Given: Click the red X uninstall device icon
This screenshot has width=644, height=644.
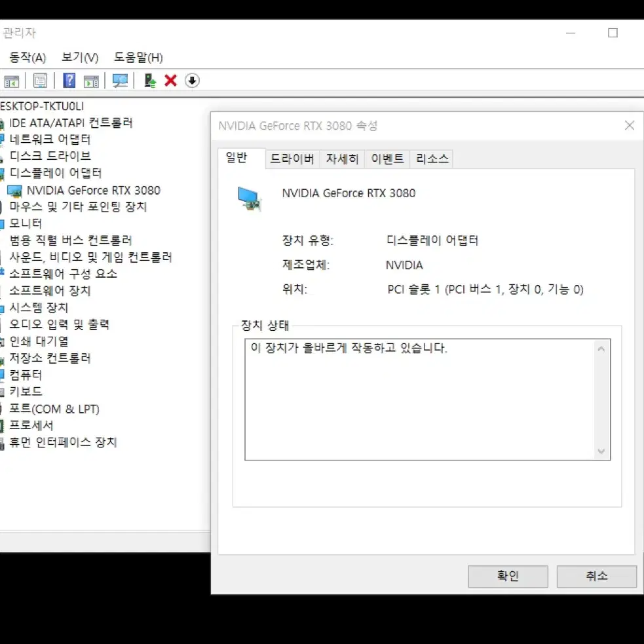Looking at the screenshot, I should click(x=170, y=81).
